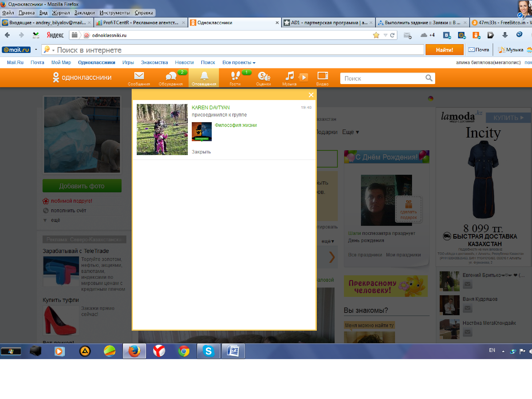Click the Odnoklassniki logo in header
532x399 pixels.
82,77
